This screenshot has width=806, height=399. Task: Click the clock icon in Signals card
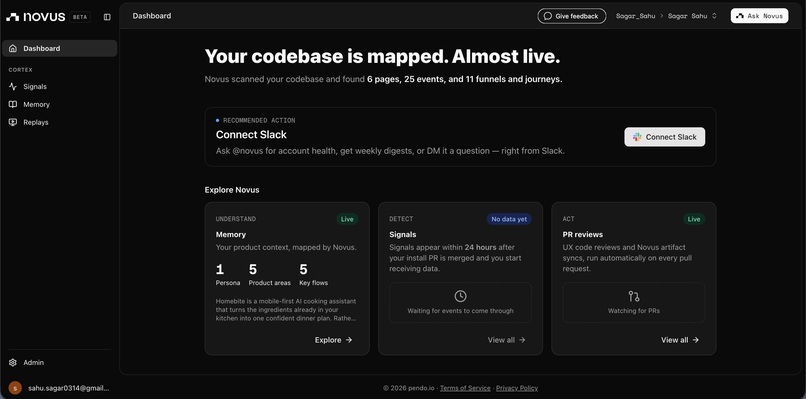click(460, 296)
